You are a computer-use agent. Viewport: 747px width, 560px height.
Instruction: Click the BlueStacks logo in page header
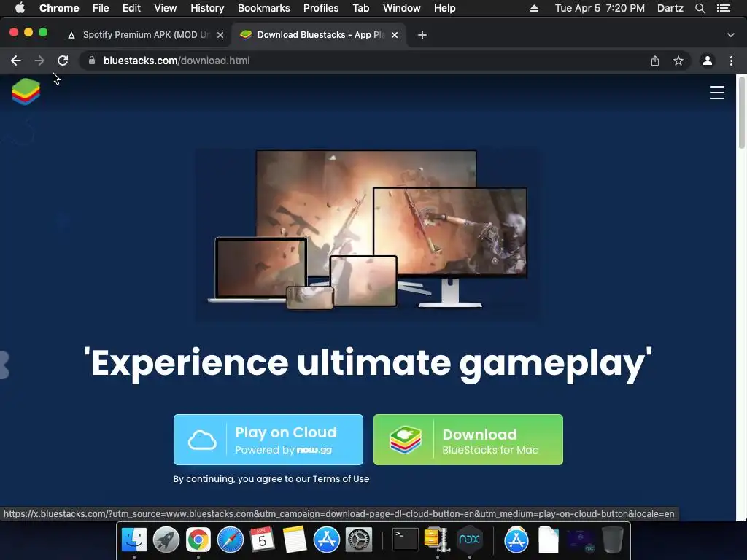click(26, 91)
